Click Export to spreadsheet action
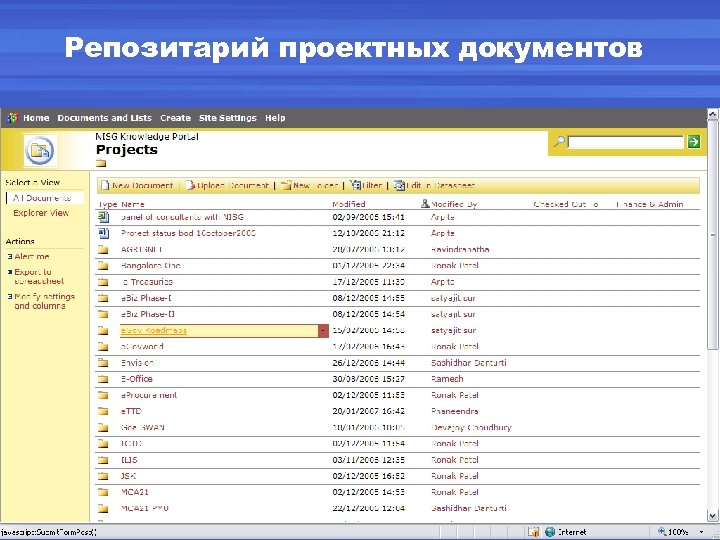This screenshot has height=540, width=720. click(39, 276)
